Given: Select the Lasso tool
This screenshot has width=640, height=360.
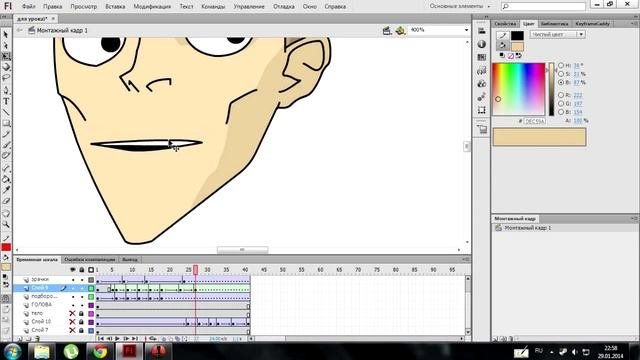Looking at the screenshot, I should 6,77.
